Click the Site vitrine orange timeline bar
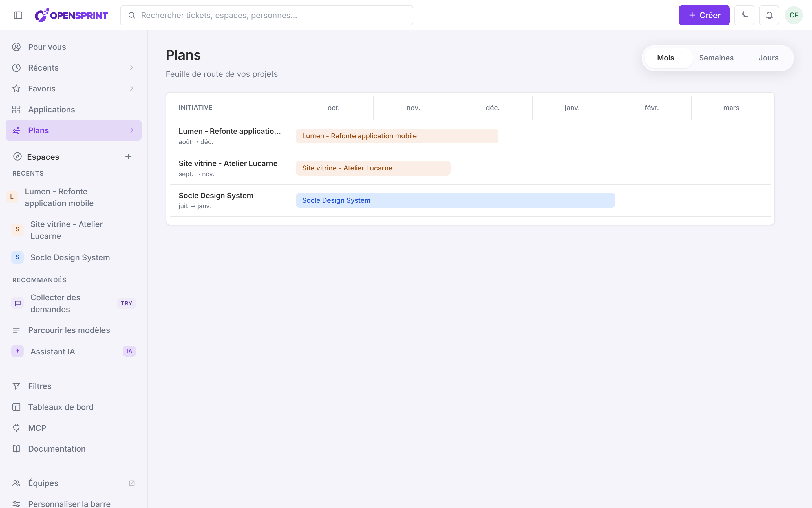Image resolution: width=812 pixels, height=508 pixels. click(373, 168)
